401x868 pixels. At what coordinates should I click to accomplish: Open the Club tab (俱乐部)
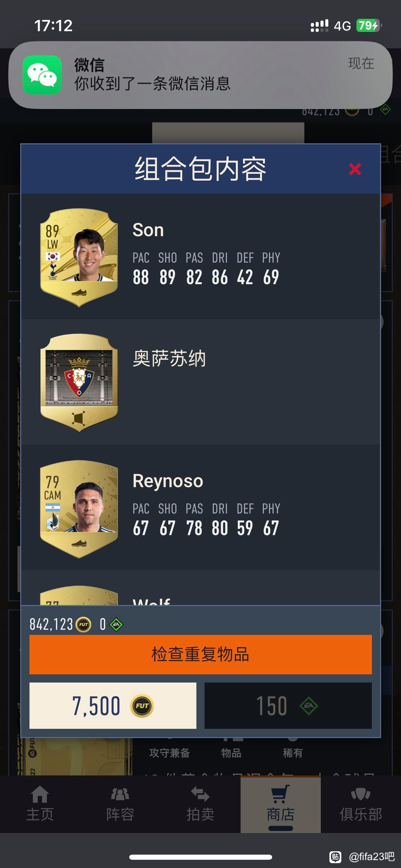tap(361, 803)
